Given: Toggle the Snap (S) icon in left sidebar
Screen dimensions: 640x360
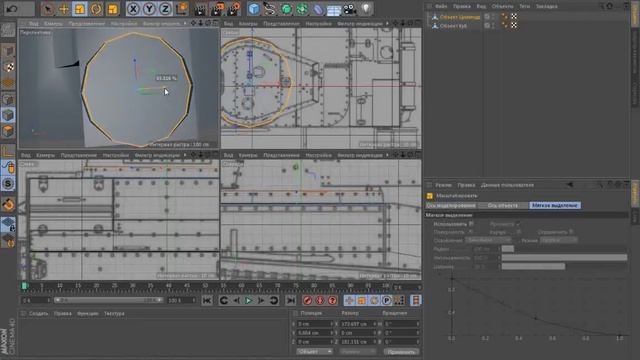Looking at the screenshot, I should coord(8,184).
